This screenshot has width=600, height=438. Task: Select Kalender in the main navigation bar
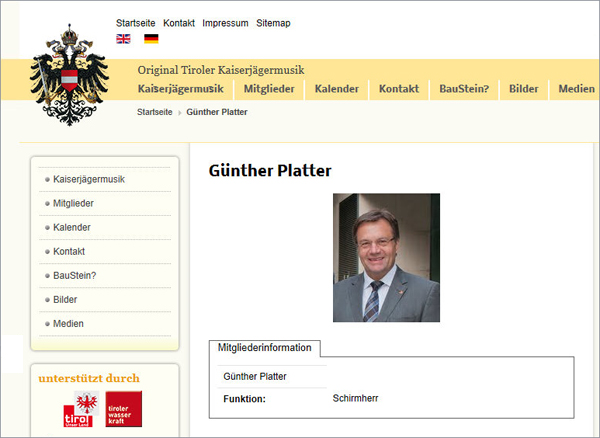click(x=337, y=89)
